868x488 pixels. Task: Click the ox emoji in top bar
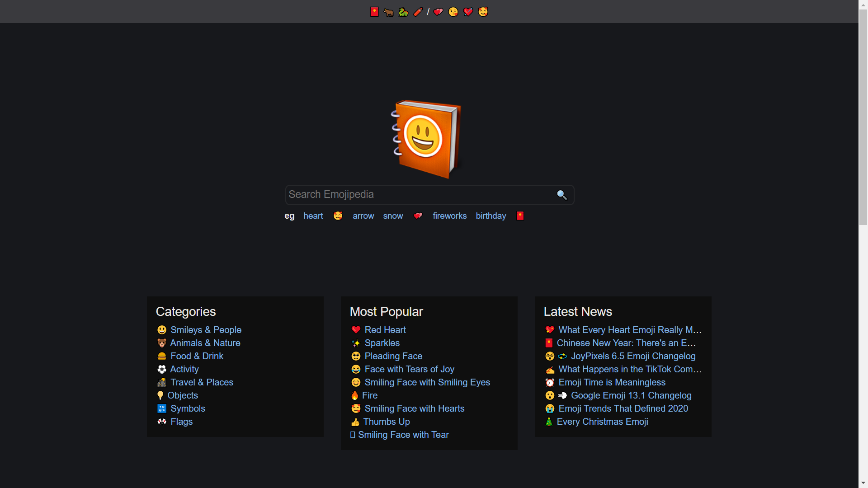point(388,12)
